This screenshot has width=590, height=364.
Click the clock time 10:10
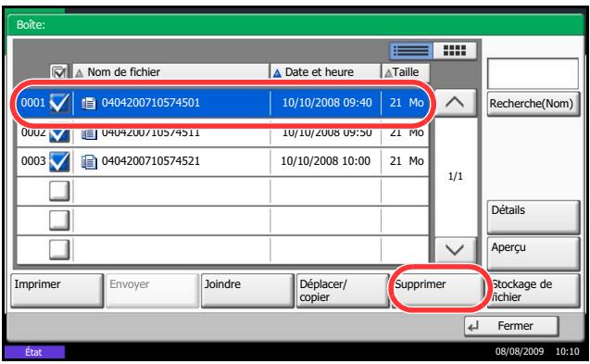click(568, 352)
